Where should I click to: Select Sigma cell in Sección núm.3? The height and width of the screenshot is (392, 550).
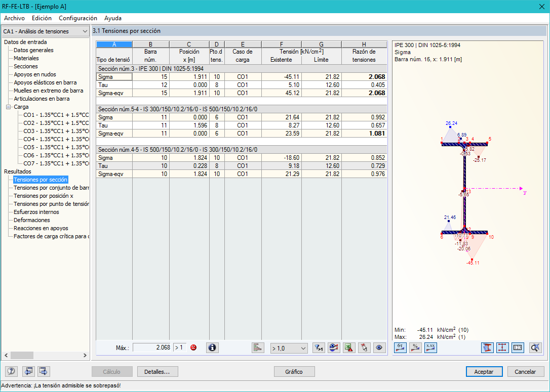114,77
